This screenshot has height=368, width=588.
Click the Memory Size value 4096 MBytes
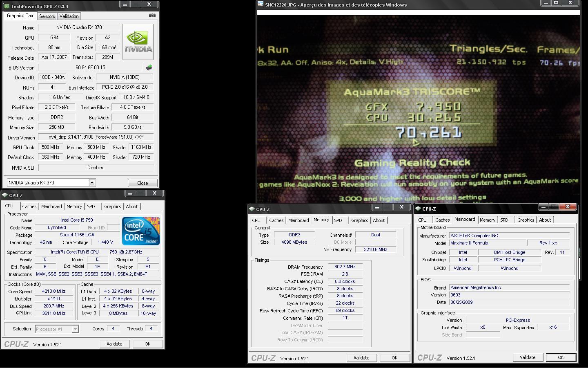[x=294, y=242]
